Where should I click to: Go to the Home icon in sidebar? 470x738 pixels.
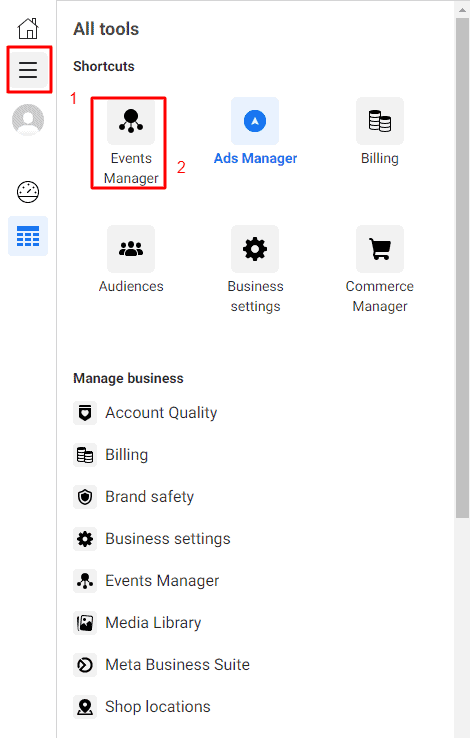(28, 29)
